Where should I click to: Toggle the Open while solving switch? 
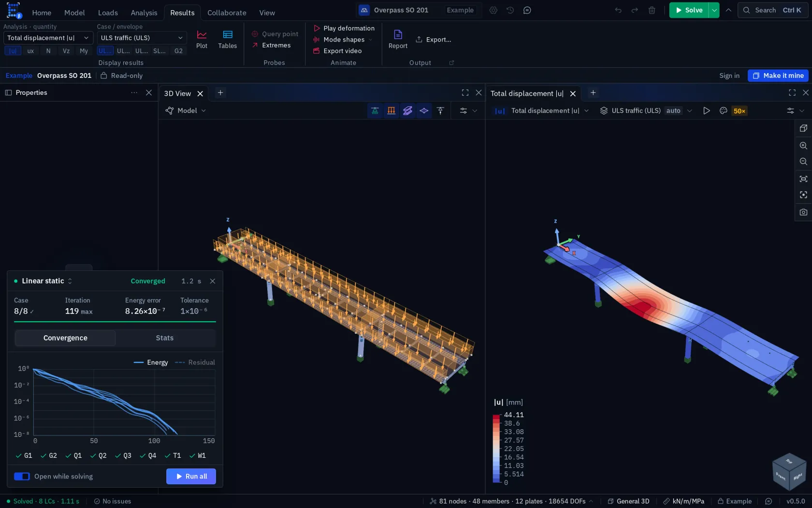tap(22, 477)
